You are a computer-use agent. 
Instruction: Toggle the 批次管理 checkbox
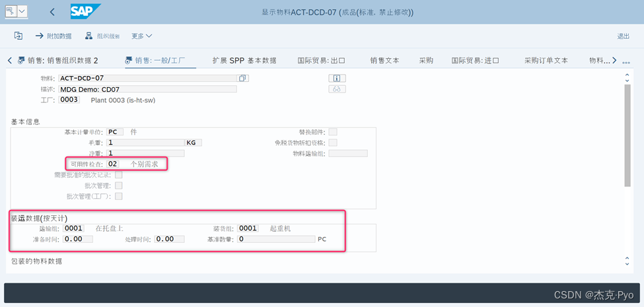[119, 185]
